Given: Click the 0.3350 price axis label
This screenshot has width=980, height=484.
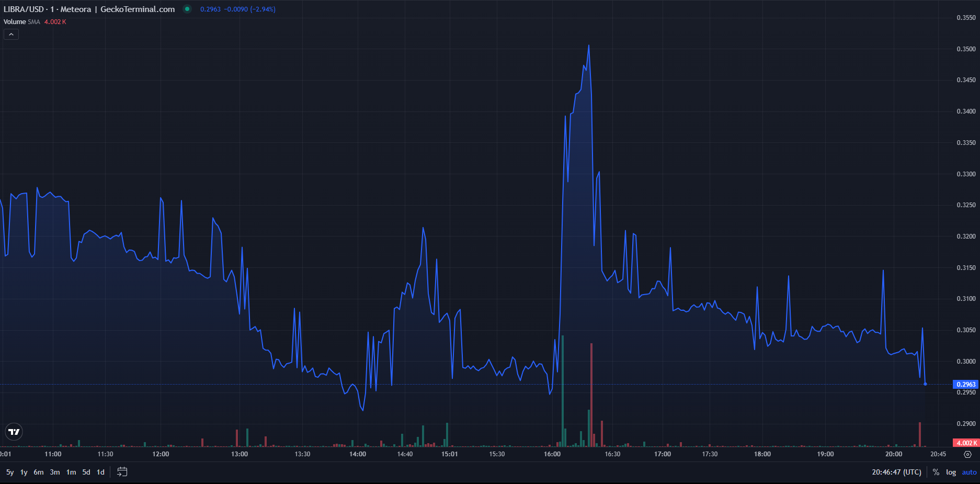Looking at the screenshot, I should pyautogui.click(x=966, y=143).
